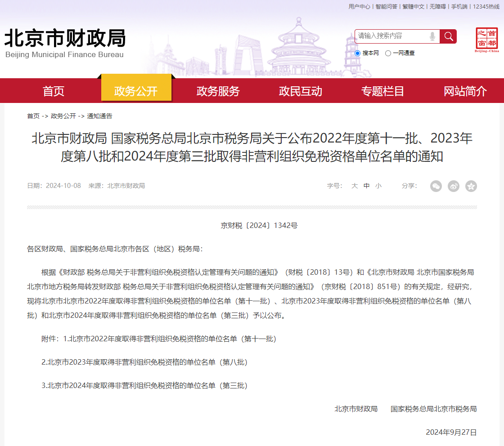
Task: Click the signature text 北京市财政局 at bottom
Action: tap(356, 409)
